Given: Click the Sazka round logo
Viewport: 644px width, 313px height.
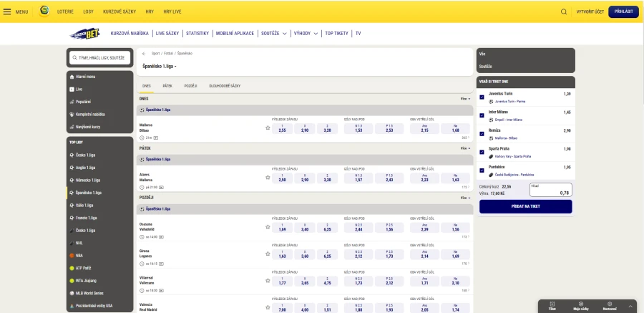Looking at the screenshot, I should pyautogui.click(x=44, y=11).
